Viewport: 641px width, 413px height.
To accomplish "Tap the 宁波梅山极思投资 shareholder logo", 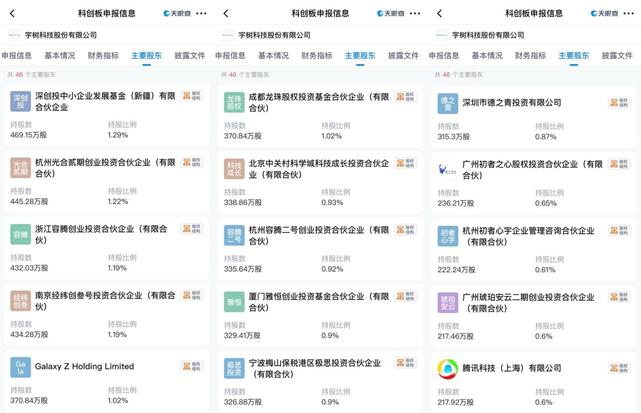I will tap(234, 368).
